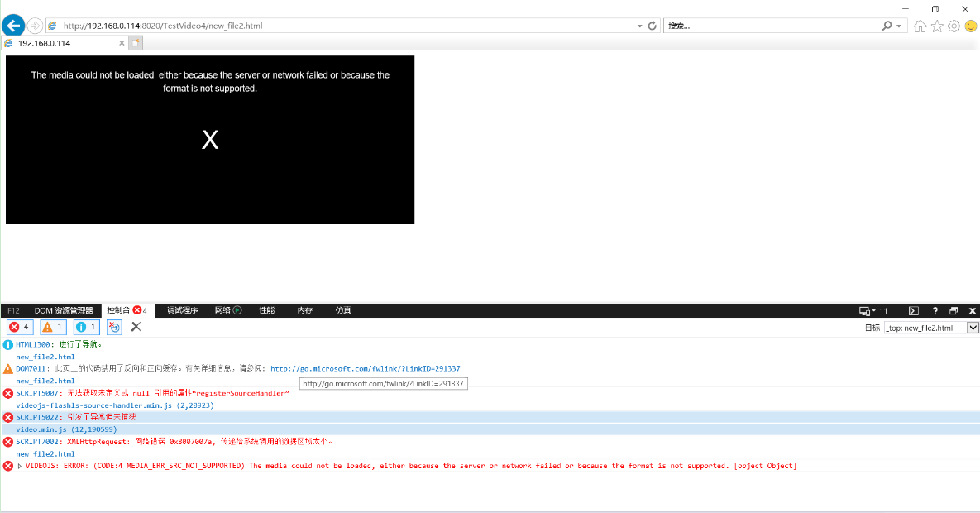Image resolution: width=980 pixels, height=513 pixels.
Task: Open videojs-flashls-source-handler.min.js source link
Action: 115,405
